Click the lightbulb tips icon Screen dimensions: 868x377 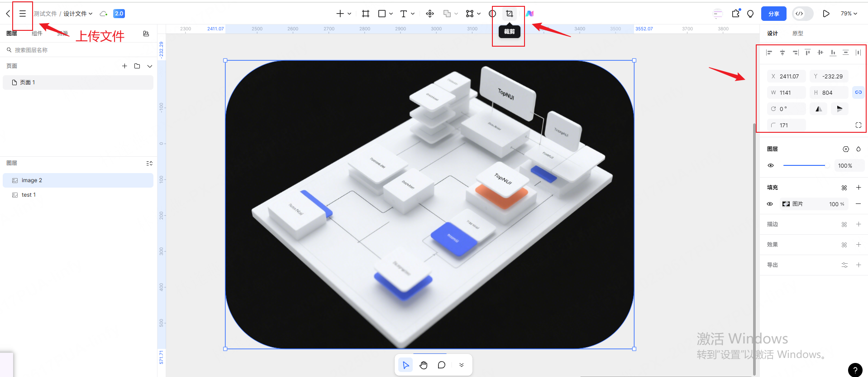coord(750,14)
